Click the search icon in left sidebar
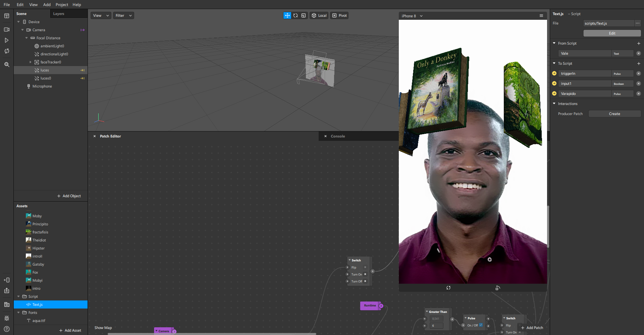644x335 pixels. pos(7,64)
